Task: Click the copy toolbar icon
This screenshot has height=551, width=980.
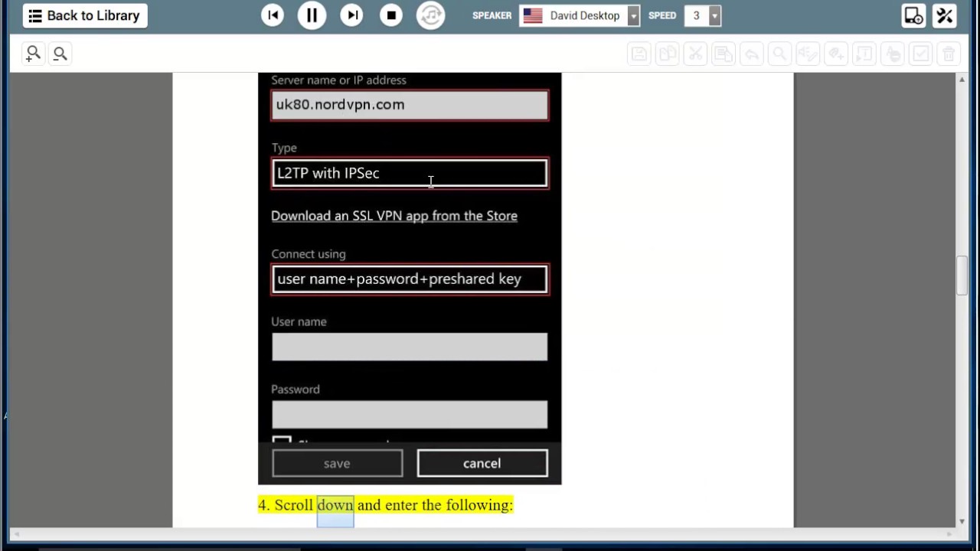Action: 668,54
